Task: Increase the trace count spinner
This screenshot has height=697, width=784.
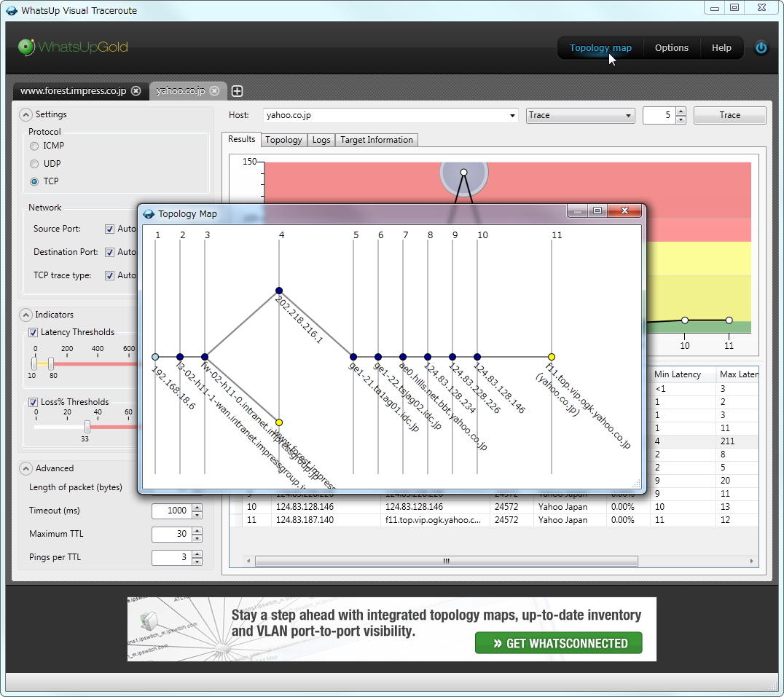Action: [x=681, y=111]
